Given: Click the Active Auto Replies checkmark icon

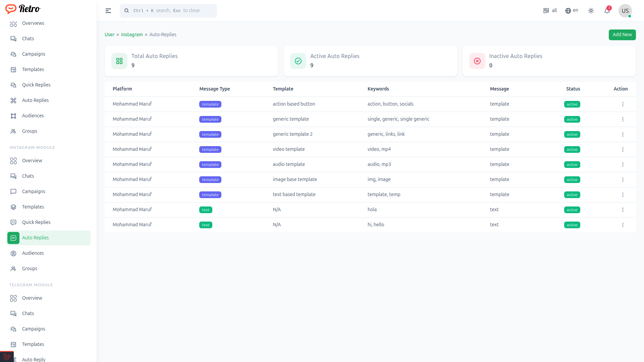Looking at the screenshot, I should pos(298,61).
